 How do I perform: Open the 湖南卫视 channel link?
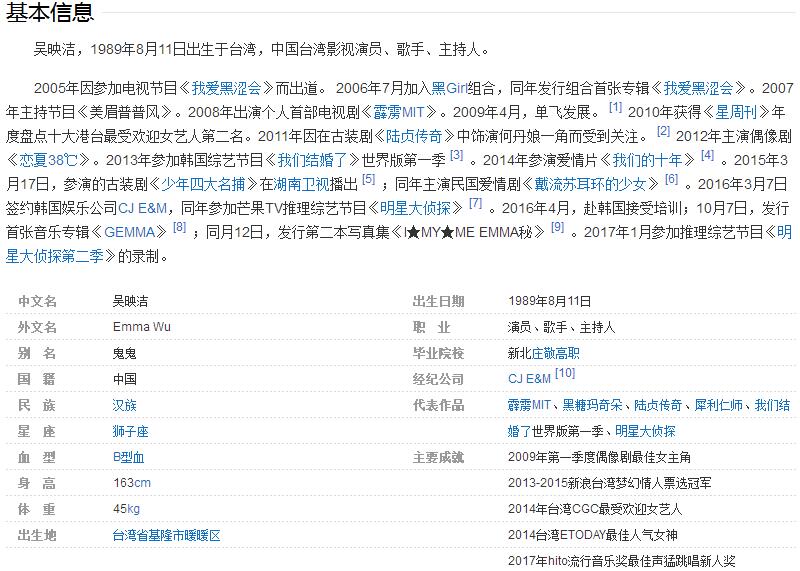[x=296, y=183]
